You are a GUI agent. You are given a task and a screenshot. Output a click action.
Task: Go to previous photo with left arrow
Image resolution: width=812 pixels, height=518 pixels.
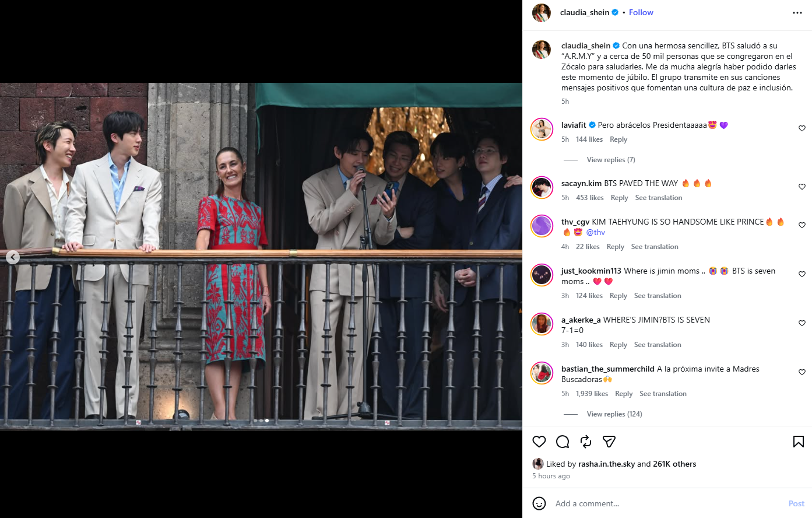pos(13,257)
